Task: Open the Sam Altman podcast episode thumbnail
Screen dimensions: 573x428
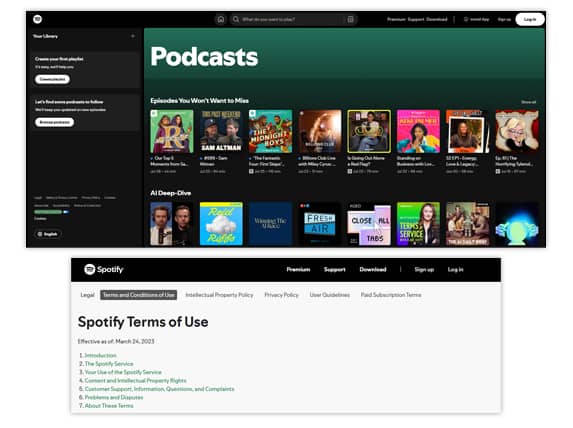Action: 221,131
